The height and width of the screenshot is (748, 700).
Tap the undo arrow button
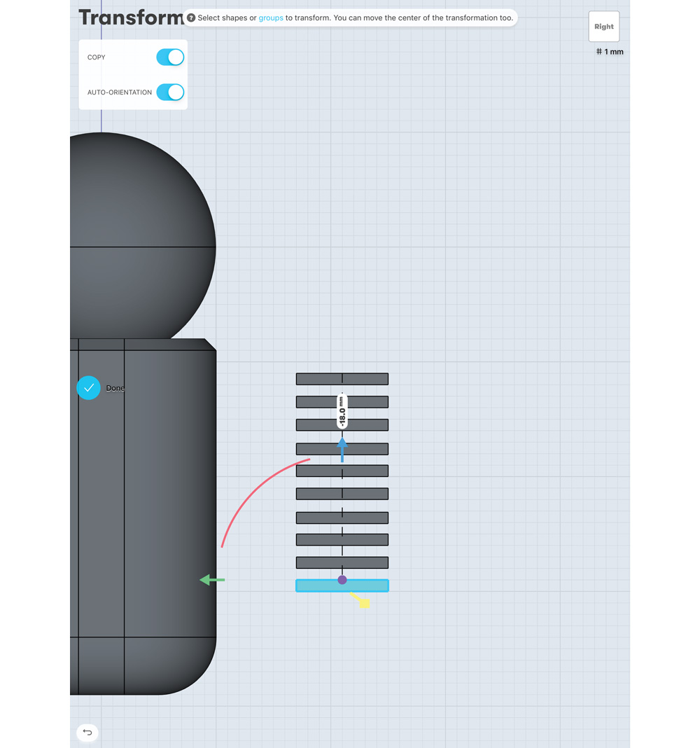click(x=87, y=733)
